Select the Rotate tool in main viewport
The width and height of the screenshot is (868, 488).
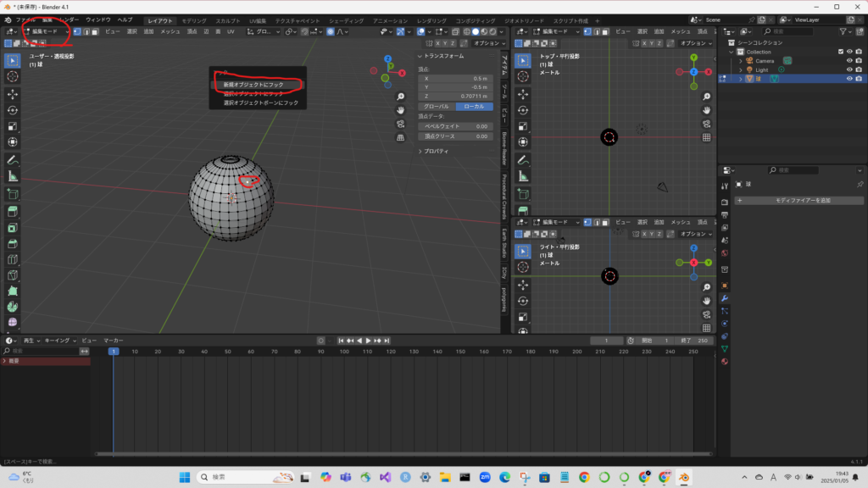click(13, 109)
